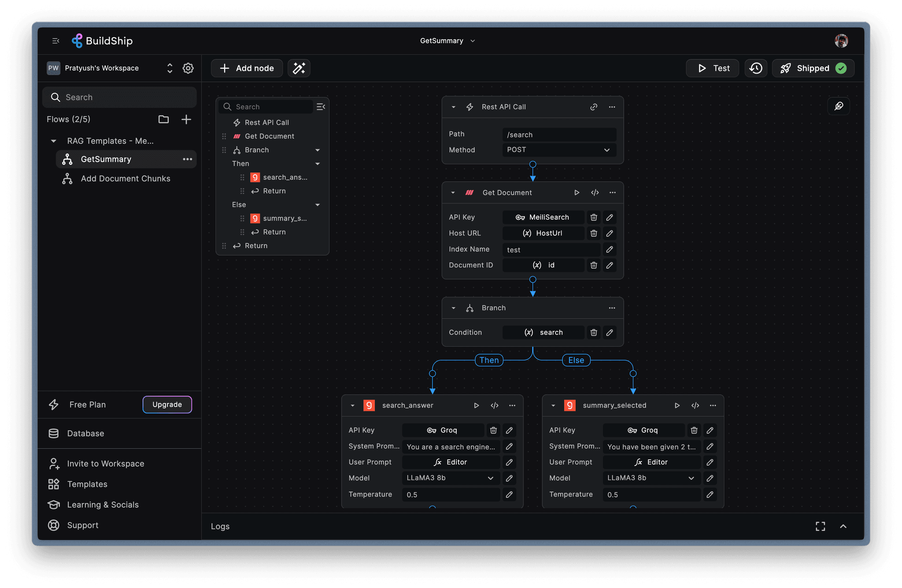Open GetSummary flow options dots
The width and height of the screenshot is (902, 588).
pyautogui.click(x=187, y=159)
